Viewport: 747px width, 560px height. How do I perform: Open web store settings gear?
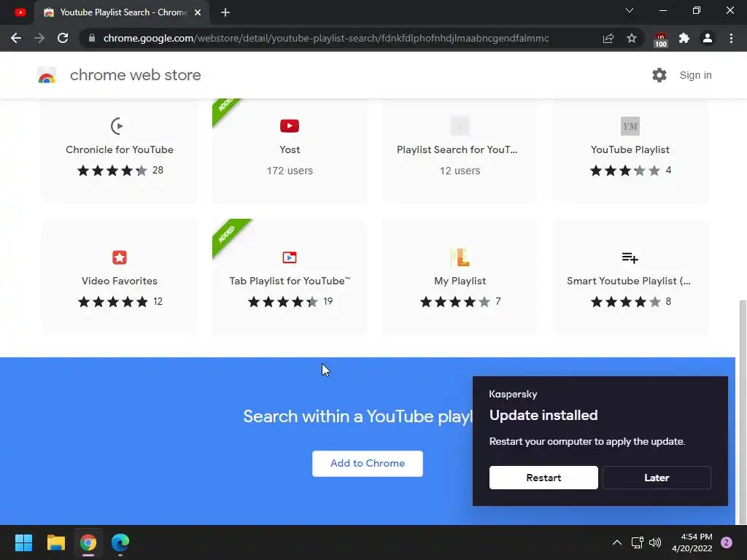click(659, 75)
